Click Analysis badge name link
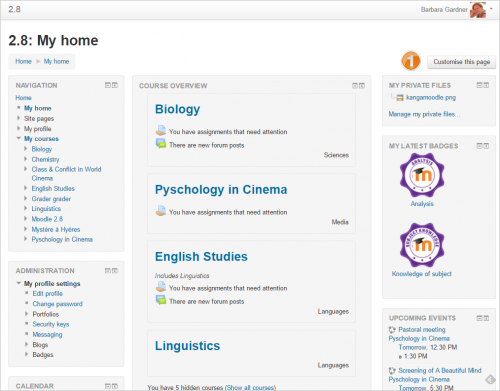 coord(422,204)
